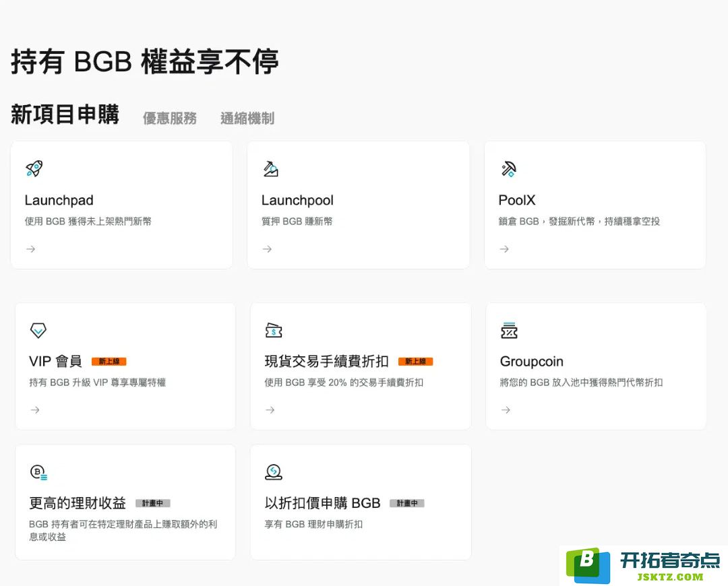Click the PoolX pickaxe icon

(508, 169)
